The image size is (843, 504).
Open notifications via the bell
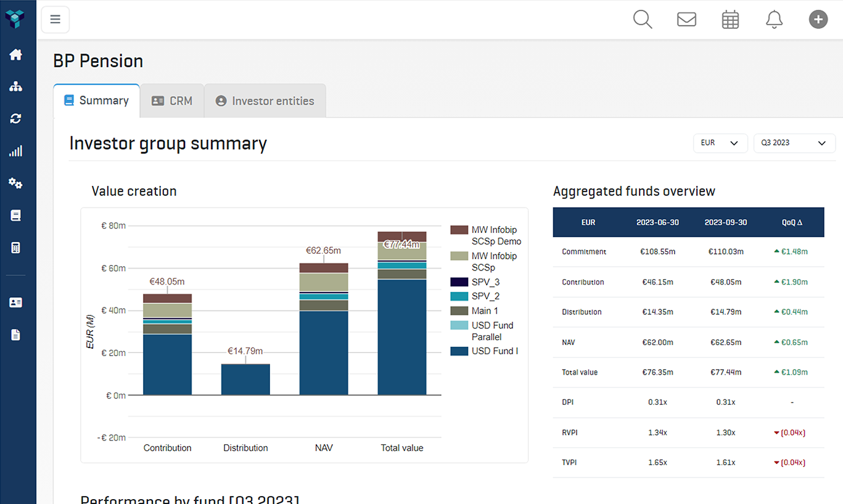(x=774, y=19)
